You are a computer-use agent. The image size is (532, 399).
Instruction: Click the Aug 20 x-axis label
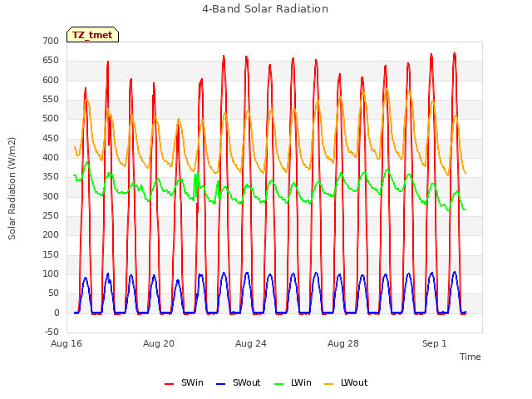coord(159,343)
